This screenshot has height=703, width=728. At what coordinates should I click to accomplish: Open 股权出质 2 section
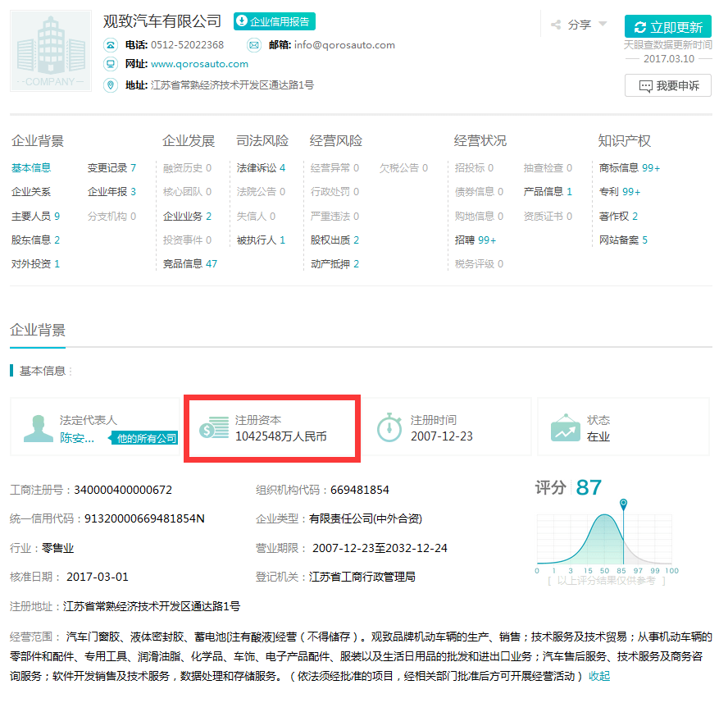click(334, 240)
